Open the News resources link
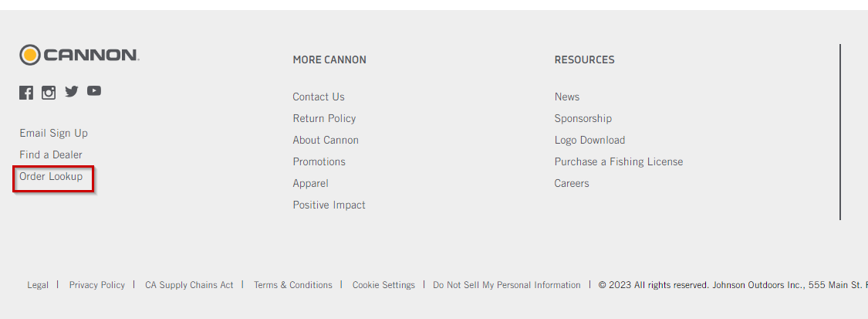Screen dimensions: 868x319 coord(567,97)
